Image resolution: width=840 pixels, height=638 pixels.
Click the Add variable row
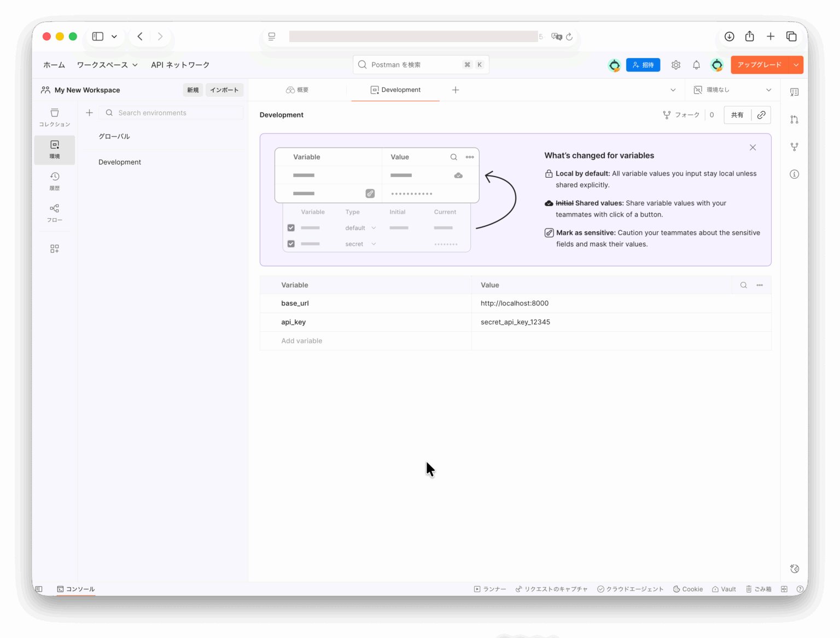point(301,341)
